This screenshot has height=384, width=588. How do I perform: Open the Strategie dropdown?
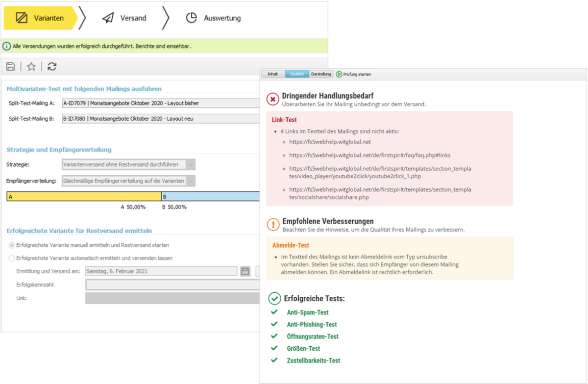pos(190,164)
